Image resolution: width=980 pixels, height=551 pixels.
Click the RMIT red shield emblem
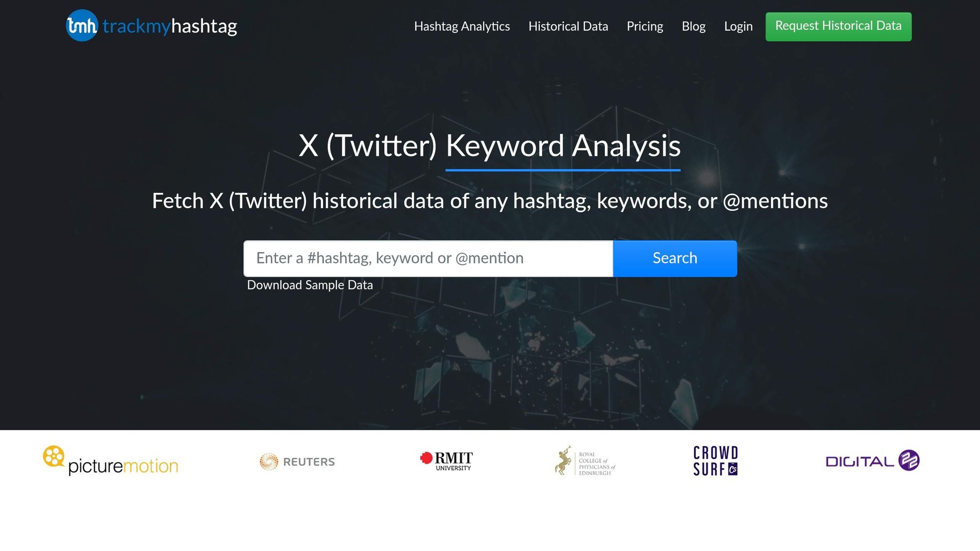tap(427, 458)
